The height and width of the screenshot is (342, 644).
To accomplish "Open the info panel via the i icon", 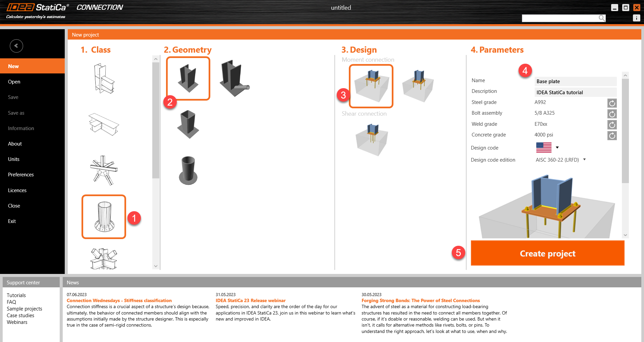I will coord(636,18).
